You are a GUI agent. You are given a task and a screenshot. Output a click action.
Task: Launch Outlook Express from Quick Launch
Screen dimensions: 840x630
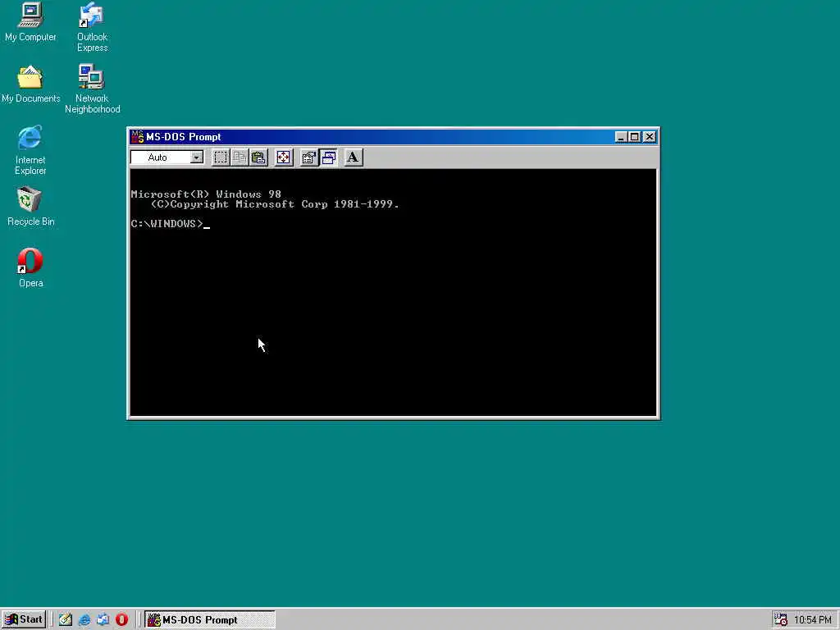[x=103, y=620]
